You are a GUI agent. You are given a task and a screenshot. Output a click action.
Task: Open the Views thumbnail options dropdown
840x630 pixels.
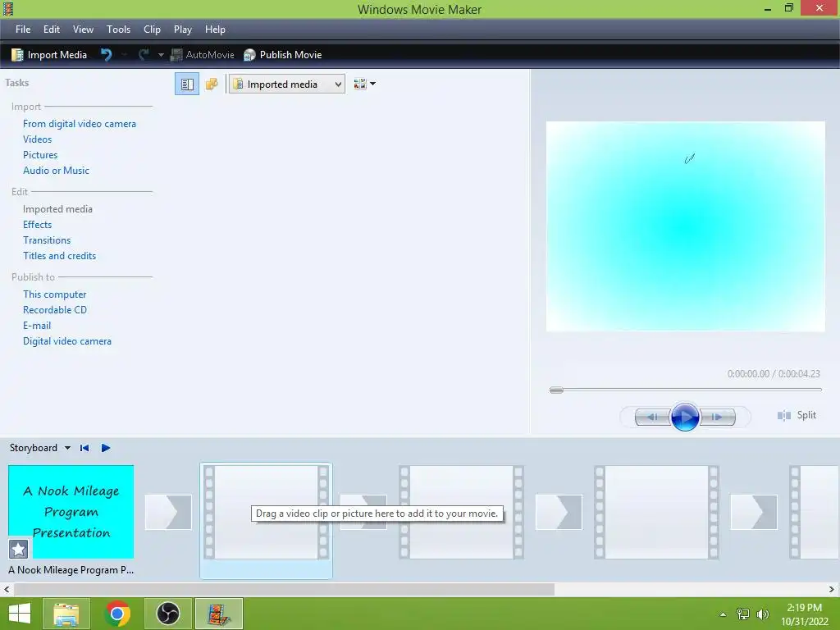point(364,84)
